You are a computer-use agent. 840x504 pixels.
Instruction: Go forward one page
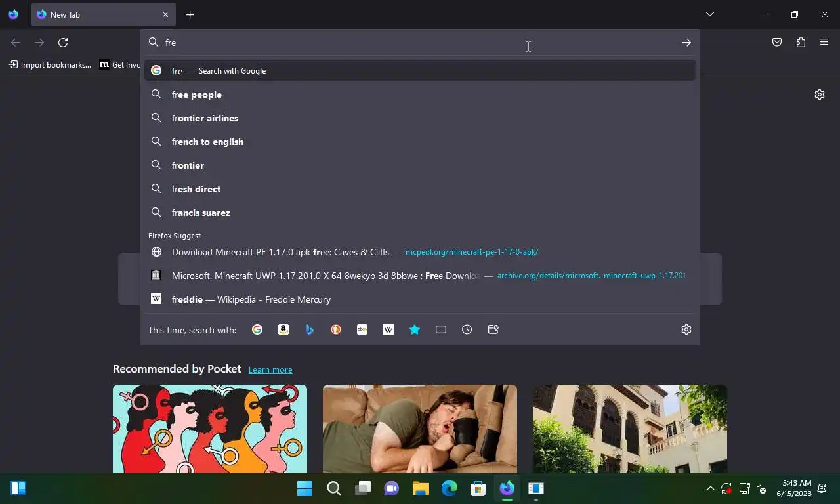click(x=39, y=43)
